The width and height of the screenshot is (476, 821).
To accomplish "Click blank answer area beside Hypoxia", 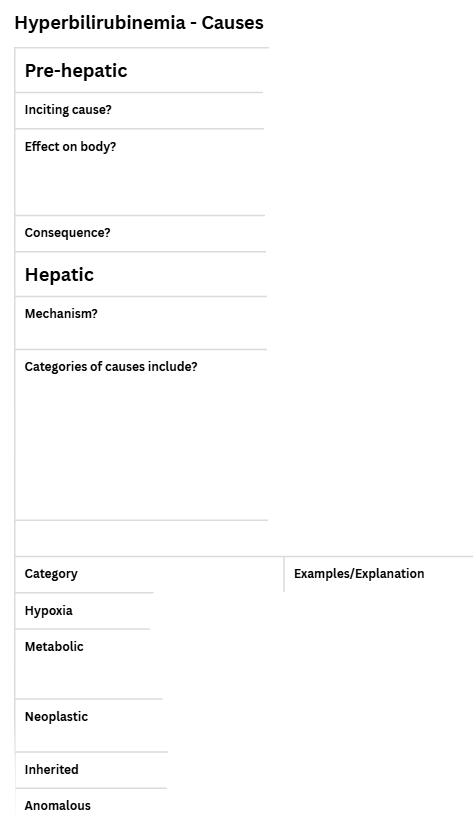I will coord(313,611).
